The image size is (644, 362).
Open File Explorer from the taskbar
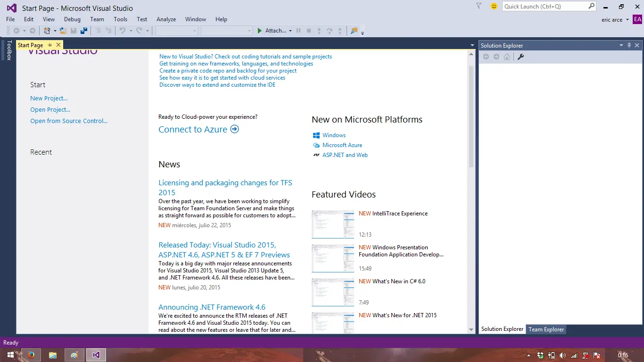[x=53, y=355]
